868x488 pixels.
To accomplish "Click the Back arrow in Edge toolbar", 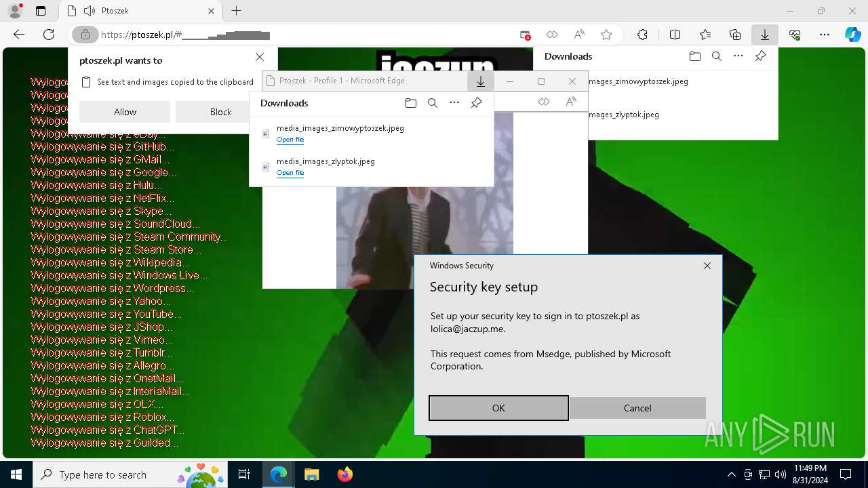I will pyautogui.click(x=19, y=35).
